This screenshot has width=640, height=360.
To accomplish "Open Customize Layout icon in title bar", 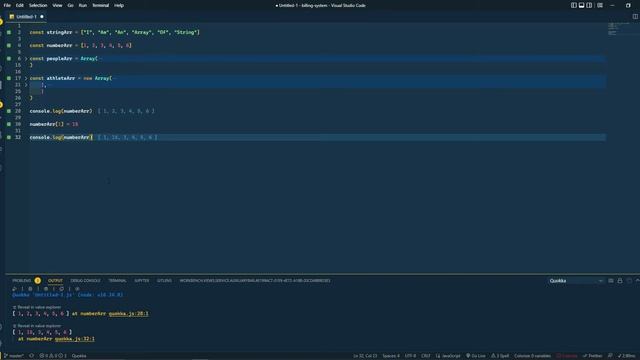I will pyautogui.click(x=600, y=5).
